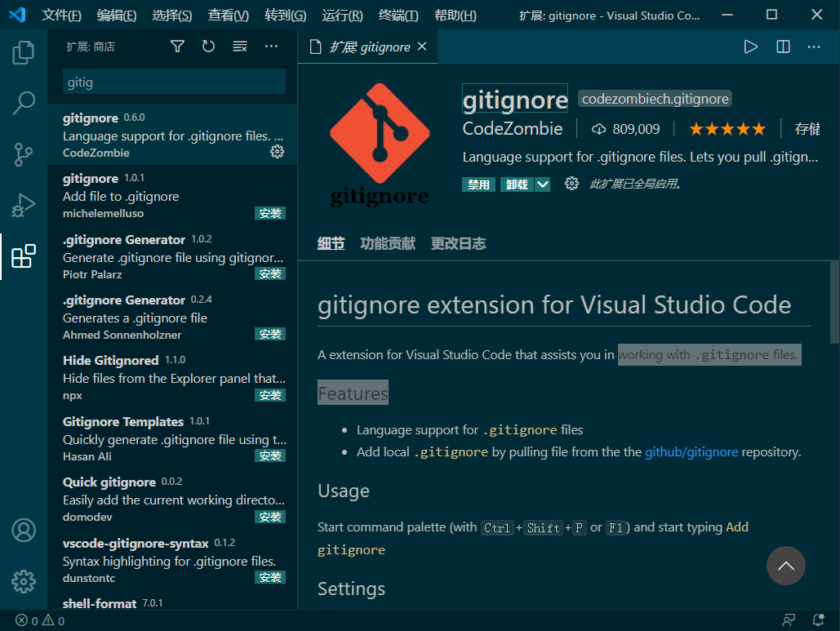840x631 pixels.
Task: Select Hide Gitignored 1.1.0 list entry
Action: coord(172,378)
